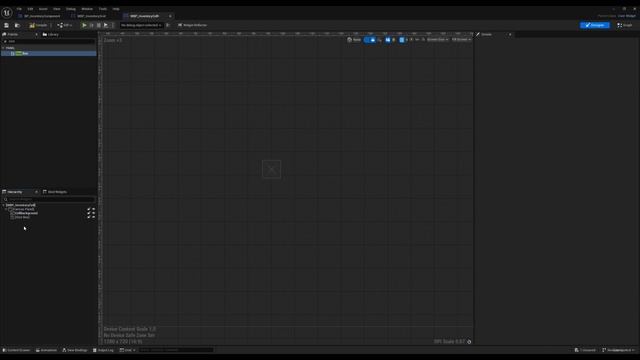Image resolution: width=640 pixels, height=360 pixels.
Task: Open the Revision Control menu
Action: pyautogui.click(x=618, y=350)
